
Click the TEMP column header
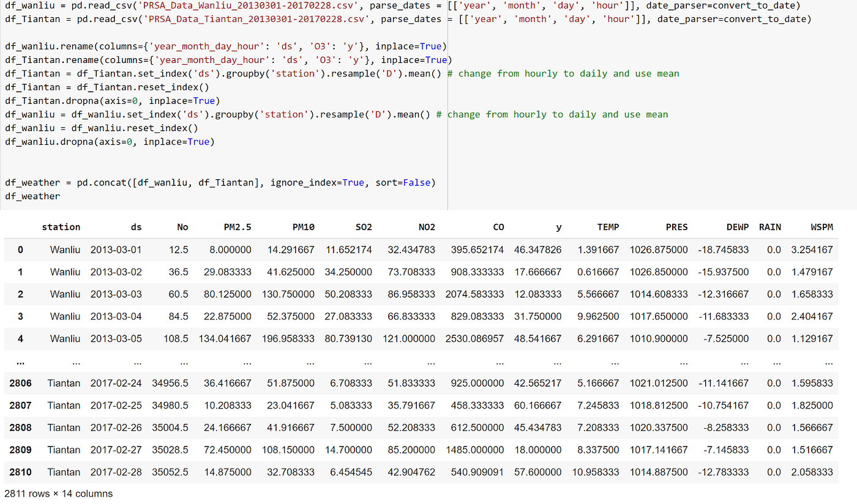(608, 227)
